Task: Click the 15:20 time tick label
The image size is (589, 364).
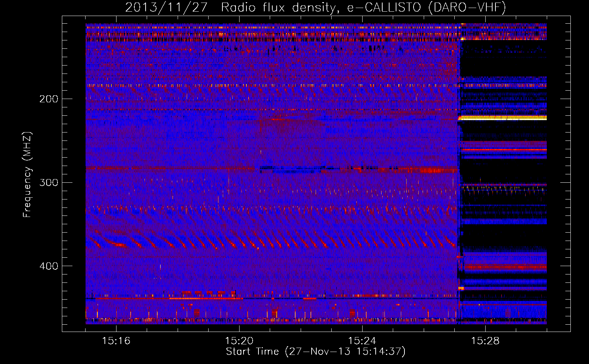Action: [239, 341]
